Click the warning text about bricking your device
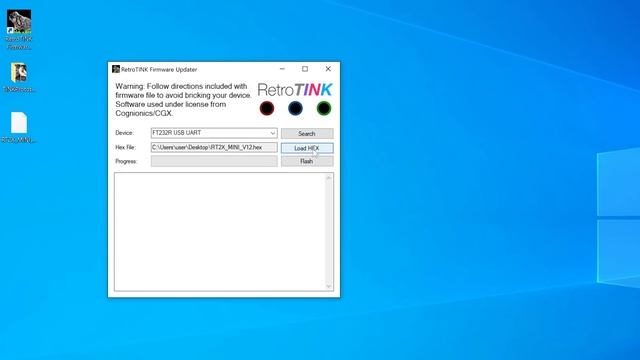 coord(184,100)
